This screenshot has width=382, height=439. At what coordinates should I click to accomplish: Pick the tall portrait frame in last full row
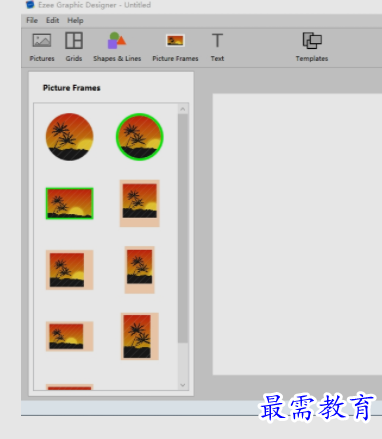coord(140,336)
